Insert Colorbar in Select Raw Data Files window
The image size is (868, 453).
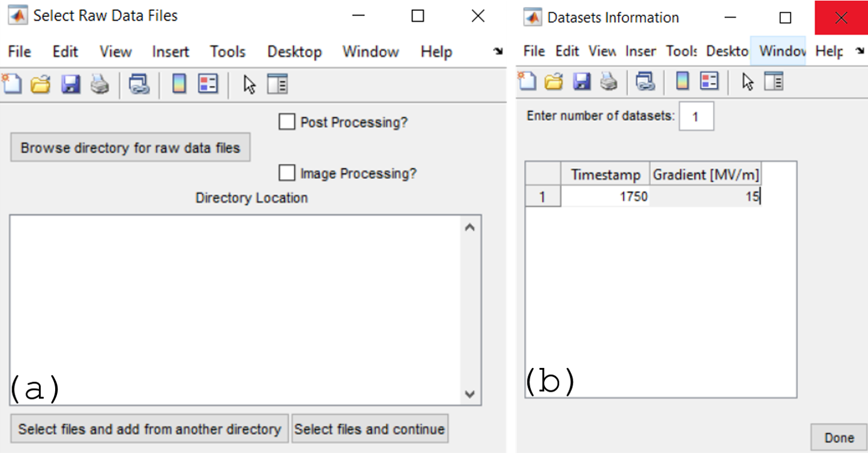click(x=179, y=84)
